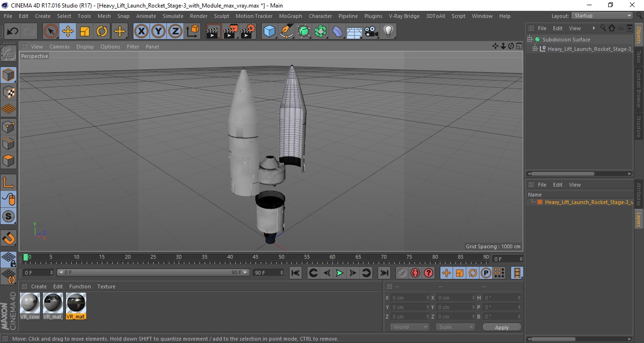This screenshot has height=343, width=644.
Task: Go to start of animation
Action: [x=296, y=273]
